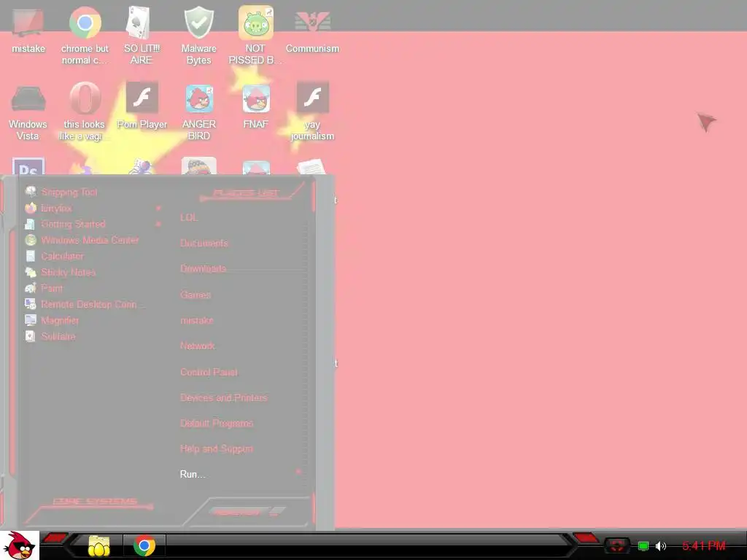The image size is (747, 560).
Task: Launch 'chrome but normal c...' desktop shortcut
Action: pyautogui.click(x=85, y=36)
